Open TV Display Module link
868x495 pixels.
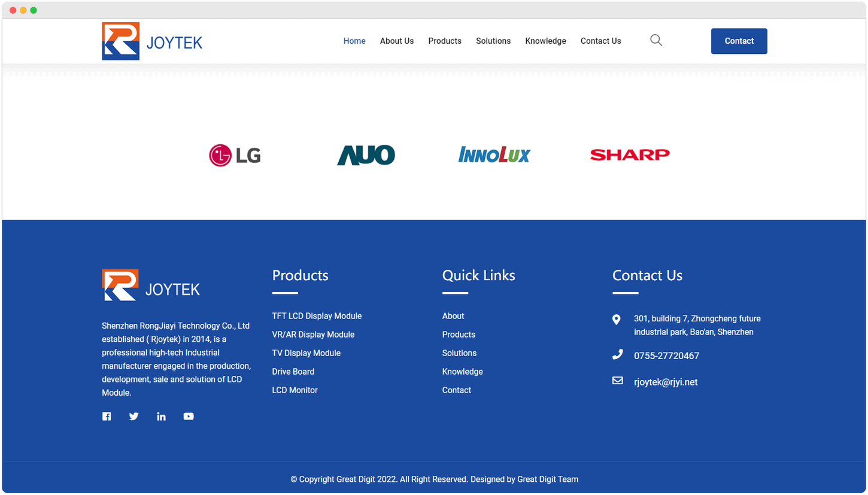(306, 353)
